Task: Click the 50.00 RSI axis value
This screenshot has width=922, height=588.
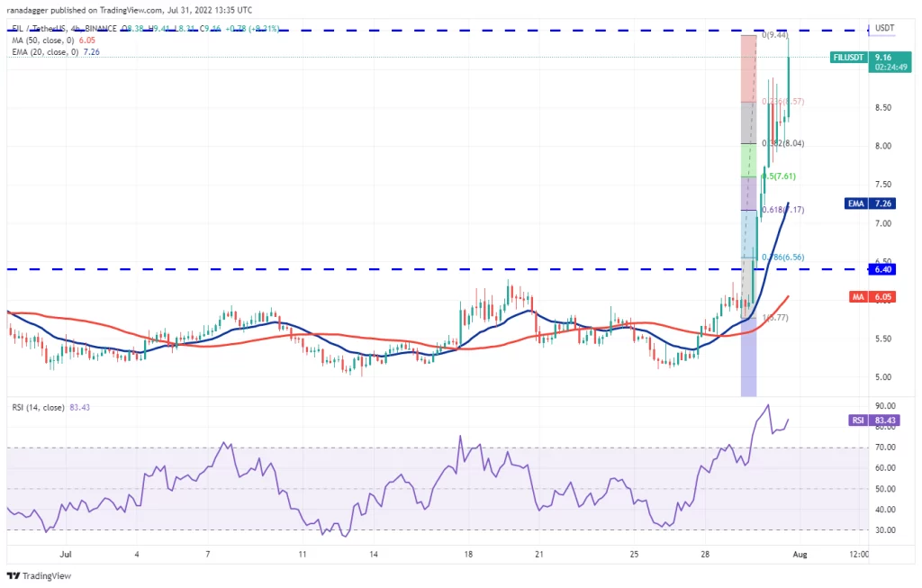Action: click(885, 489)
